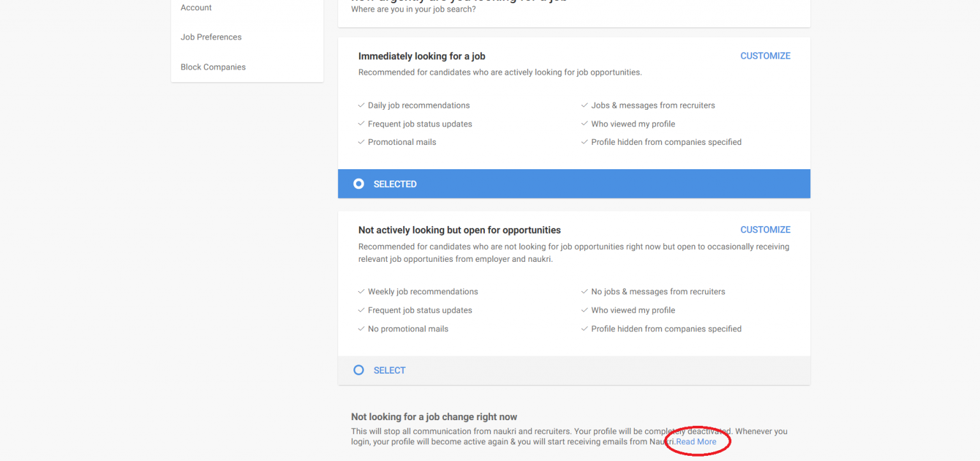
Task: Click checkmark next to Promotional mails
Action: [361, 142]
